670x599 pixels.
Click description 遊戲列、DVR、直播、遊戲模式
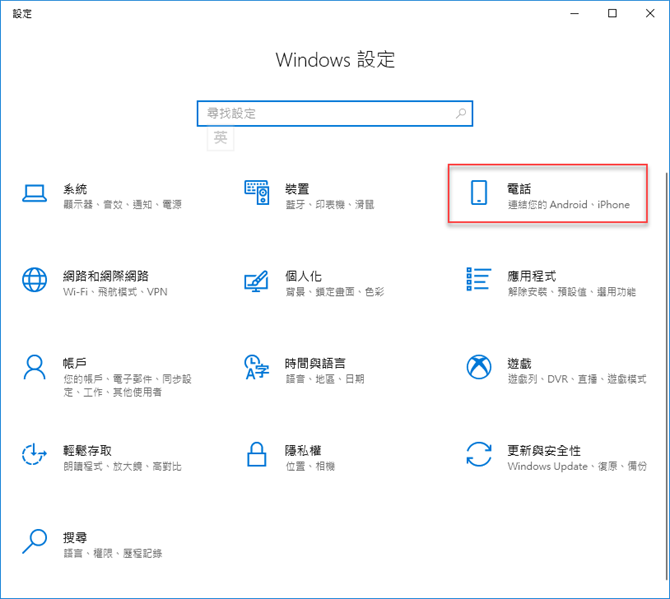[x=577, y=379]
